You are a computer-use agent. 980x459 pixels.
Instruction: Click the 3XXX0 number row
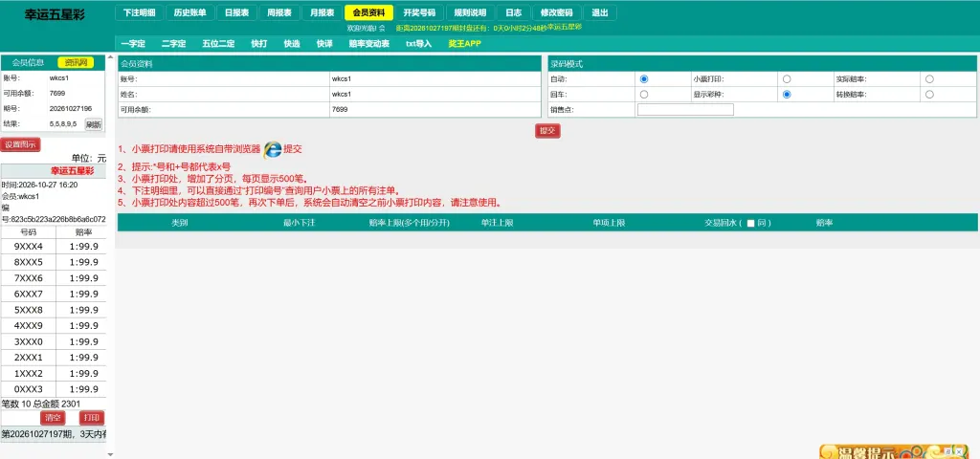click(54, 341)
